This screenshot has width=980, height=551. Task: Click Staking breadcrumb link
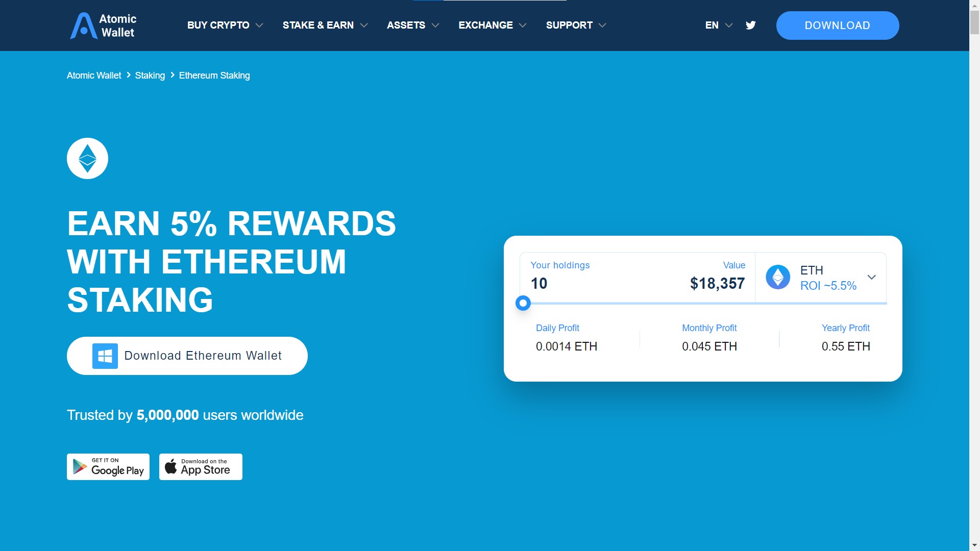pos(150,76)
